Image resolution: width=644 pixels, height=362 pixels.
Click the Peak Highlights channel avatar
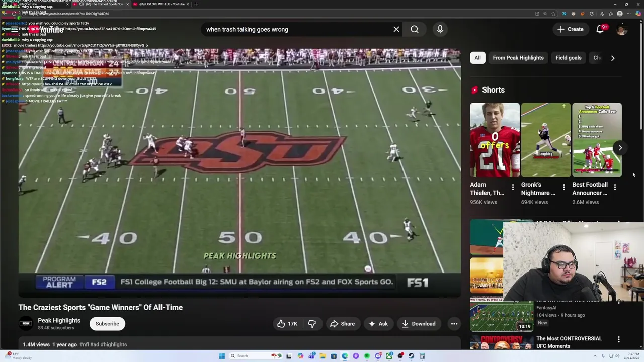click(x=26, y=324)
